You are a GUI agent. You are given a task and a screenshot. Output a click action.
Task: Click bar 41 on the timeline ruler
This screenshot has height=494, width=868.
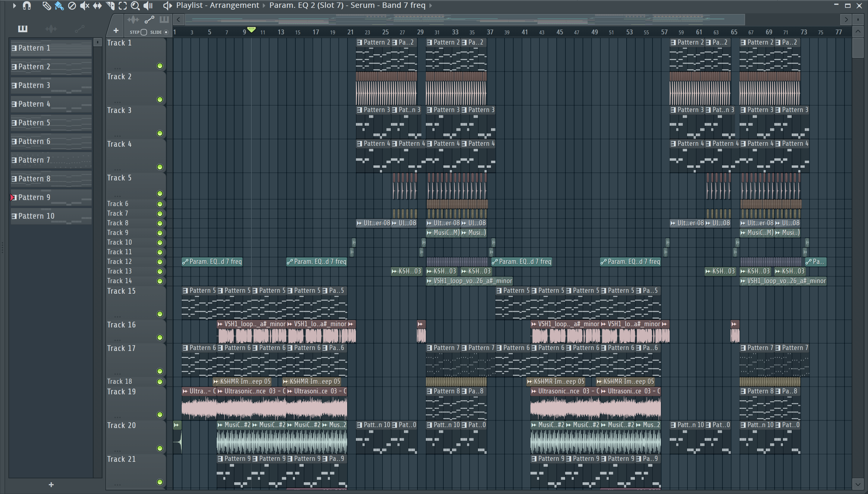524,32
